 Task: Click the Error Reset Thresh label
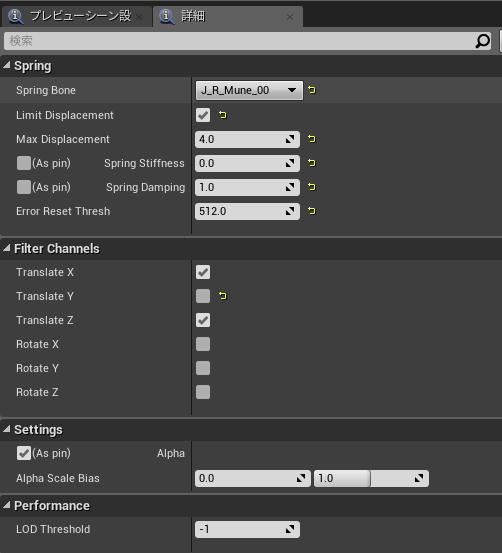tap(63, 211)
